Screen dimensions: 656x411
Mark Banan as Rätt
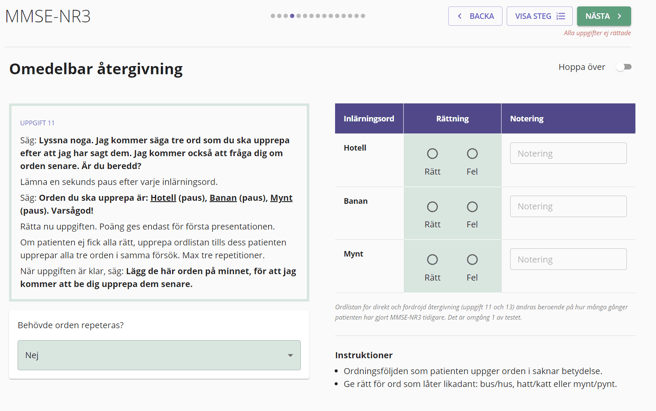click(432, 207)
